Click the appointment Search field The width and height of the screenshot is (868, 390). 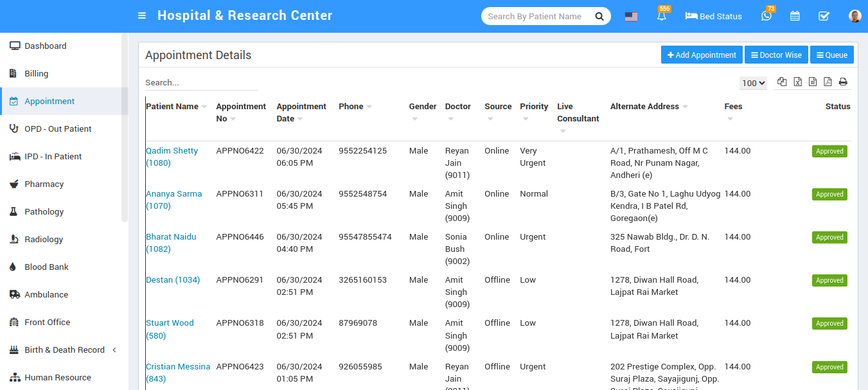coord(200,83)
